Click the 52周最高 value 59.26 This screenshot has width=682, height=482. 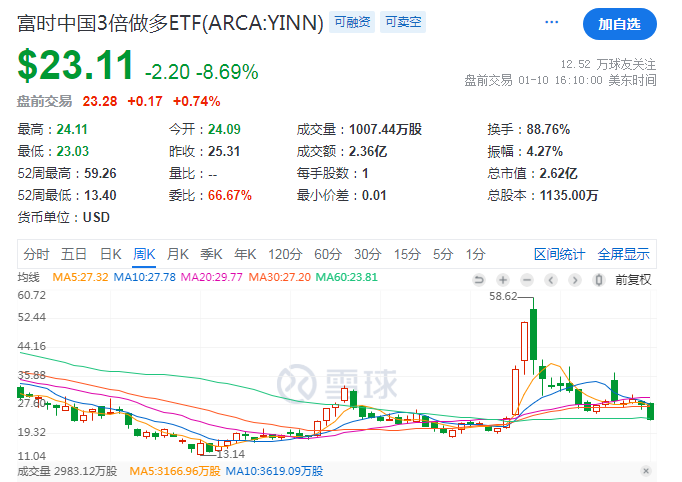[x=100, y=173]
